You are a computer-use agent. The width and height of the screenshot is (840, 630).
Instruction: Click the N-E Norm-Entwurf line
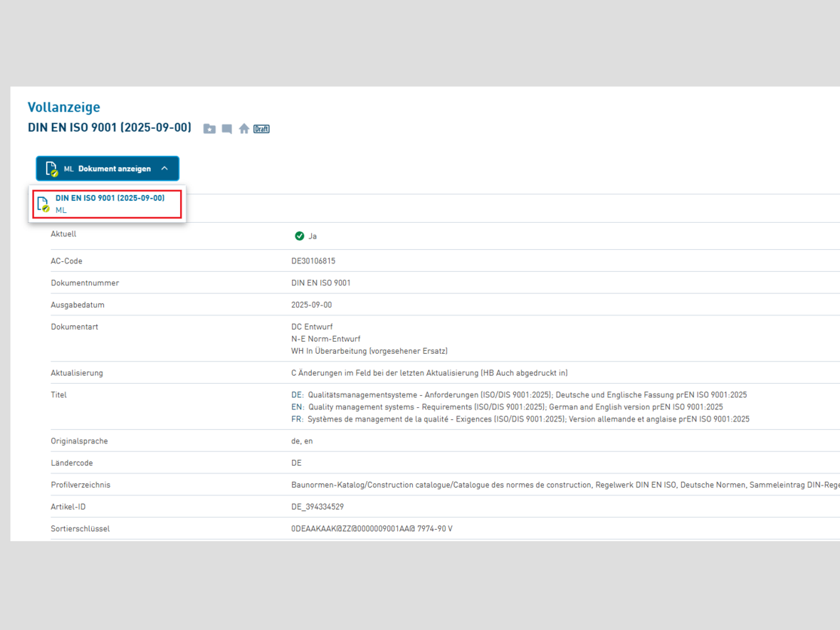(x=326, y=339)
